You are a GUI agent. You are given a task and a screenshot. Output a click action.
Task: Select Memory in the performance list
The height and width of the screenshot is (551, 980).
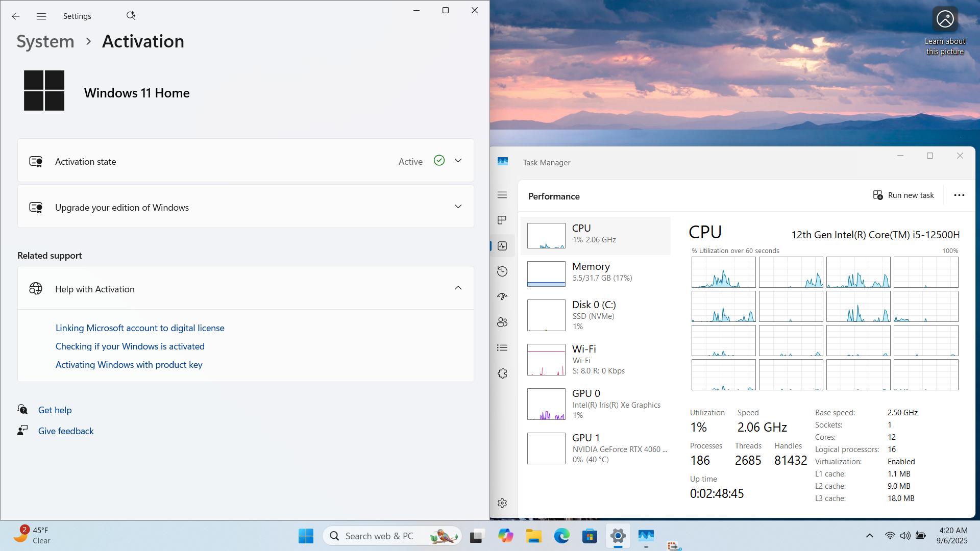pos(595,274)
